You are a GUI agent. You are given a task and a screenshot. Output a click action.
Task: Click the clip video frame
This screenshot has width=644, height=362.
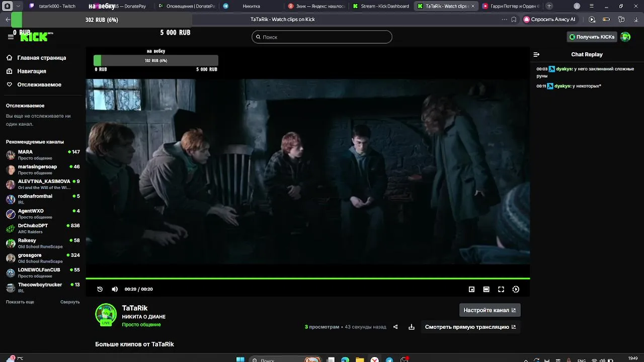307,171
